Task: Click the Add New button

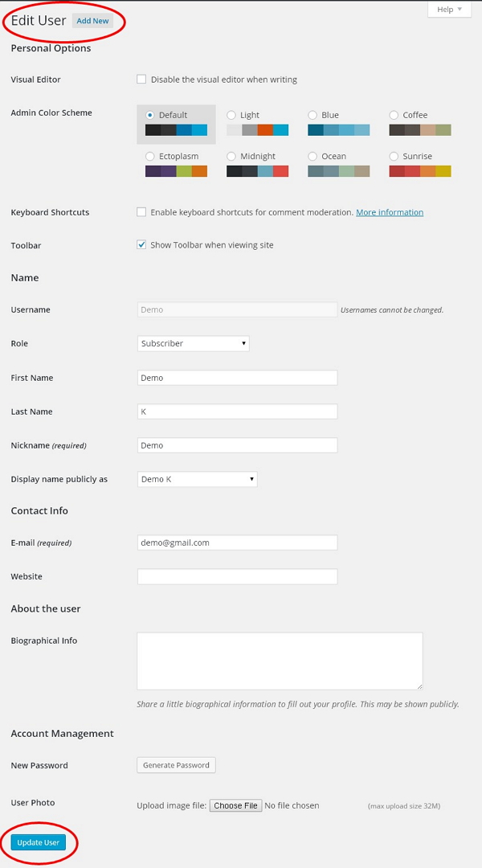Action: coord(93,21)
